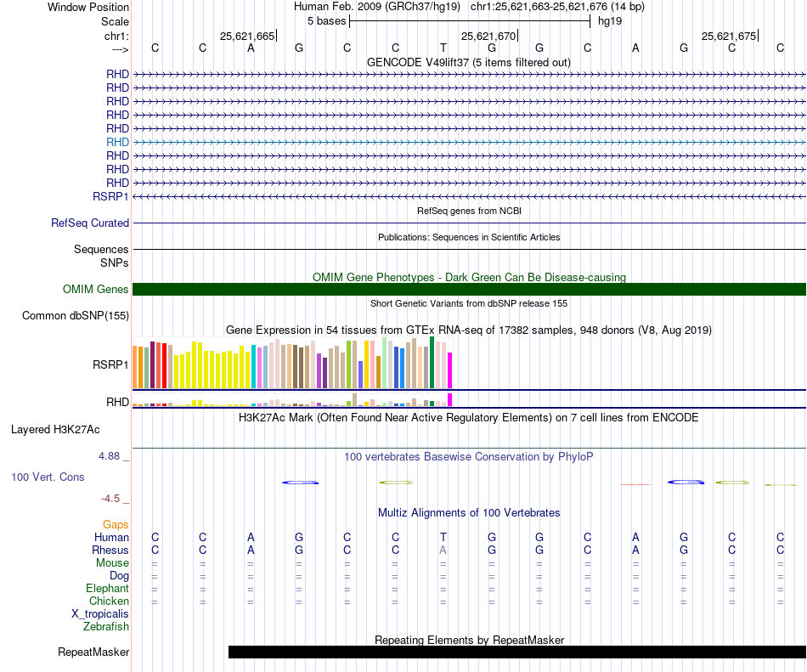
Task: Click the Window Position label
Action: 88,8
